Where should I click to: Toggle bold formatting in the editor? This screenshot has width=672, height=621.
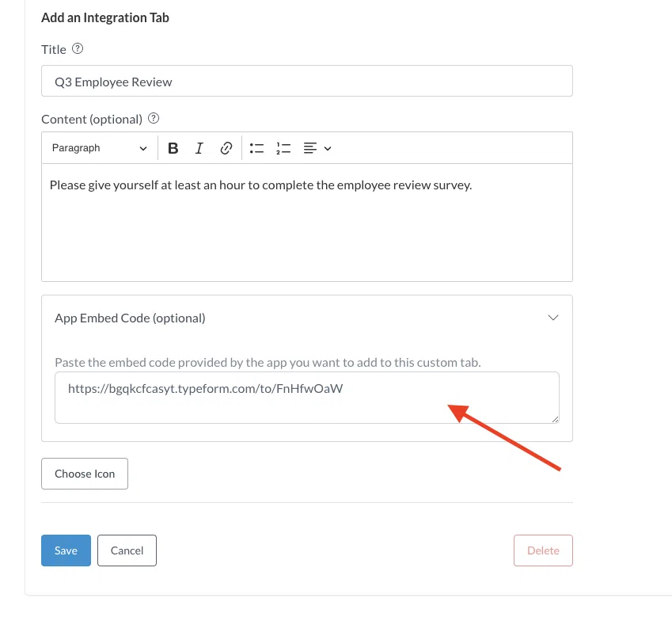[173, 148]
